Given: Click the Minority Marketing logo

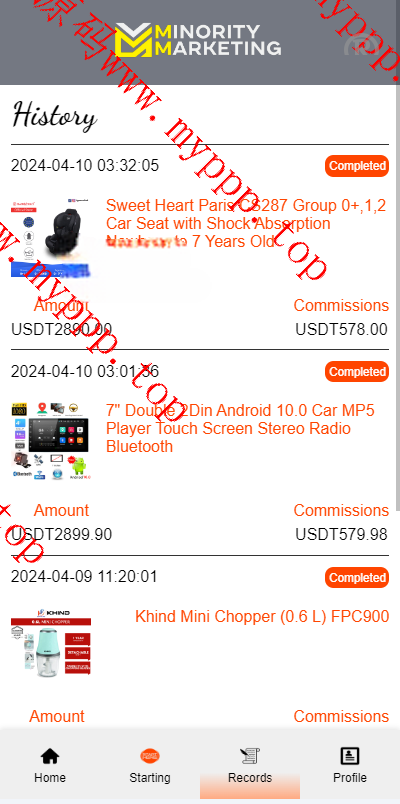Looking at the screenshot, I should (x=198, y=41).
